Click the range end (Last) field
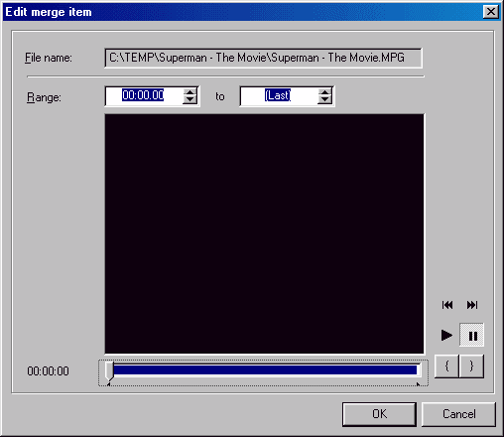The height and width of the screenshot is (437, 504). [x=279, y=96]
